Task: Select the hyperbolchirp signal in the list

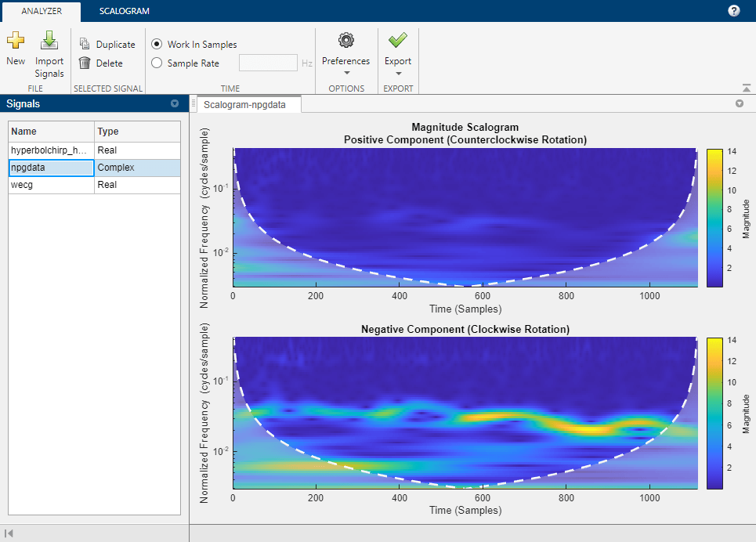Action: [x=51, y=150]
